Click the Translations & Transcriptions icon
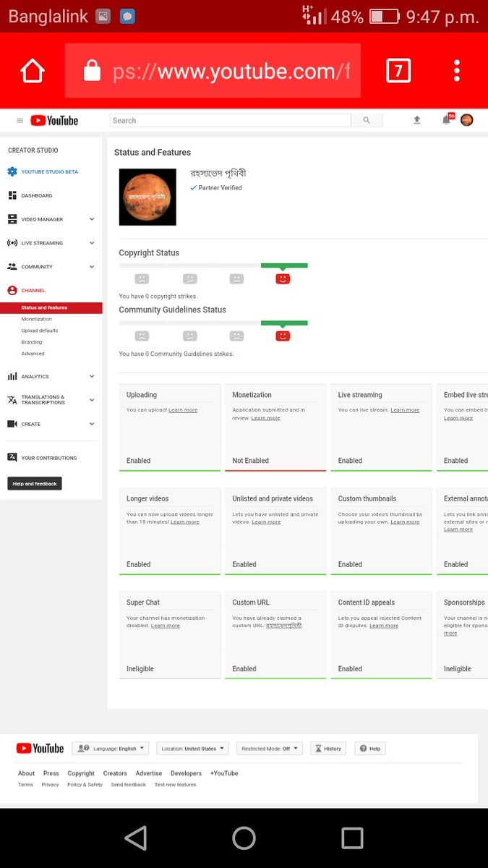Viewport: 488px width, 868px height. 12,400
